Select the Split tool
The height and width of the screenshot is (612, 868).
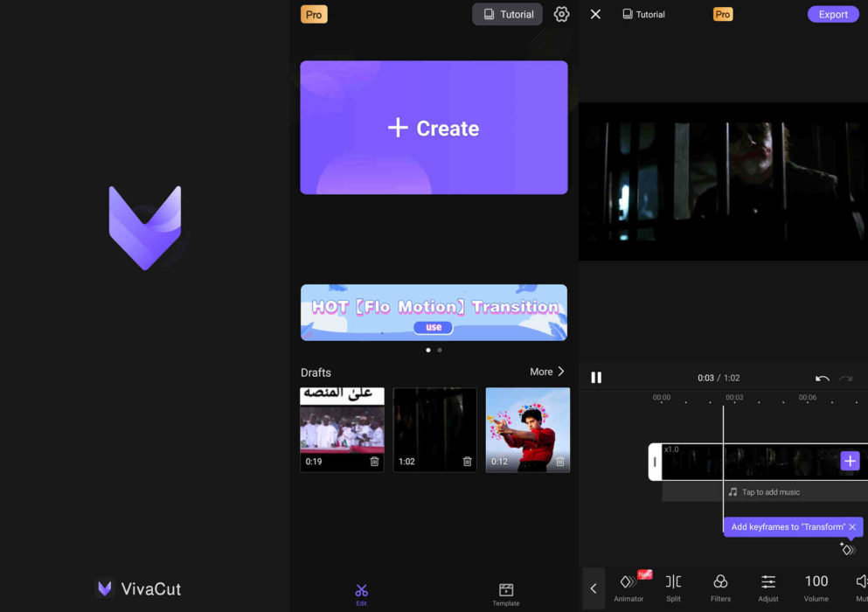tap(673, 586)
